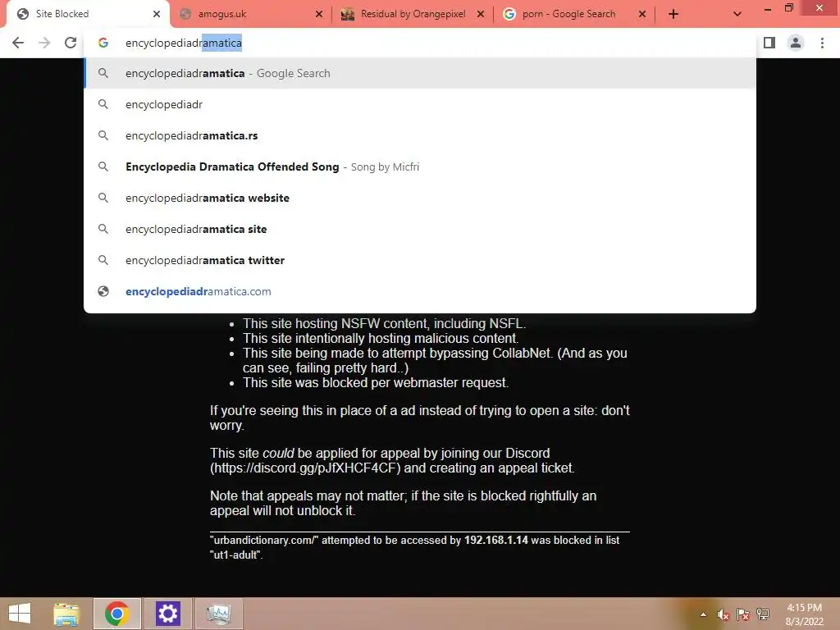Select 'encyclopediadramatica site' suggestion
840x630 pixels.
click(x=420, y=229)
